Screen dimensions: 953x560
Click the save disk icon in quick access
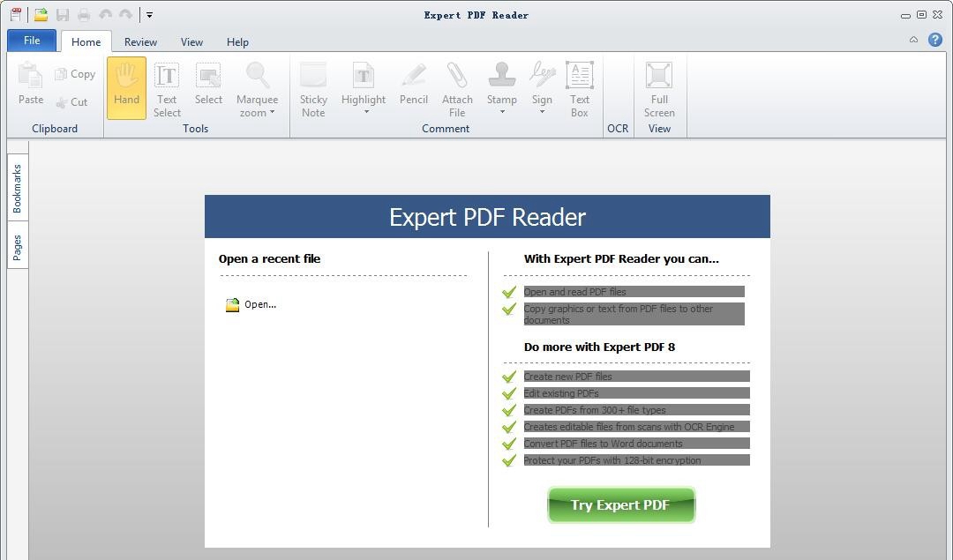[63, 15]
